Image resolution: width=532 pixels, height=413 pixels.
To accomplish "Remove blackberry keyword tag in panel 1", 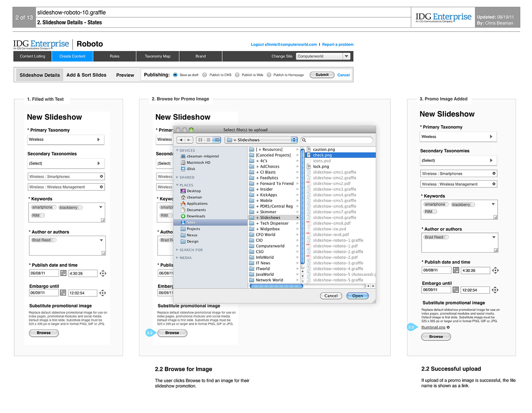I will pos(80,208).
